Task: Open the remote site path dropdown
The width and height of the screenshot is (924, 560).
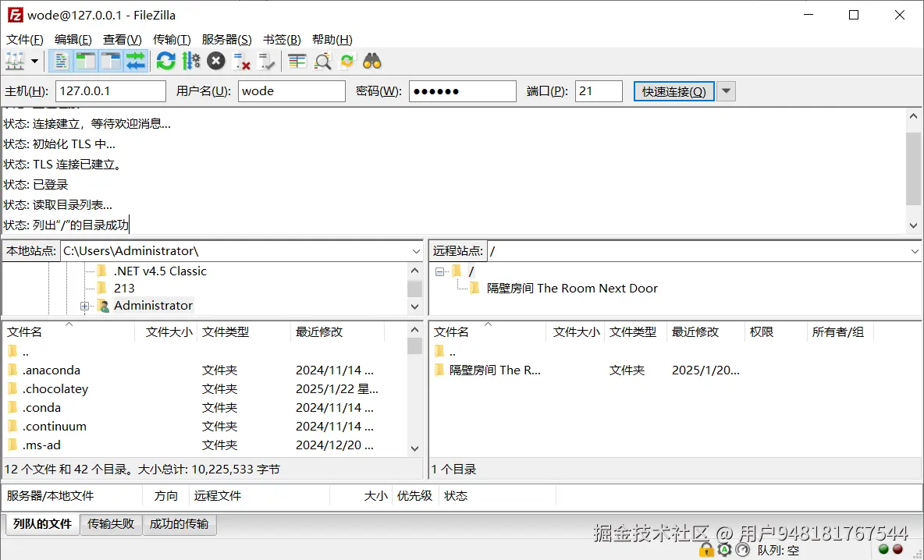Action: [x=915, y=251]
